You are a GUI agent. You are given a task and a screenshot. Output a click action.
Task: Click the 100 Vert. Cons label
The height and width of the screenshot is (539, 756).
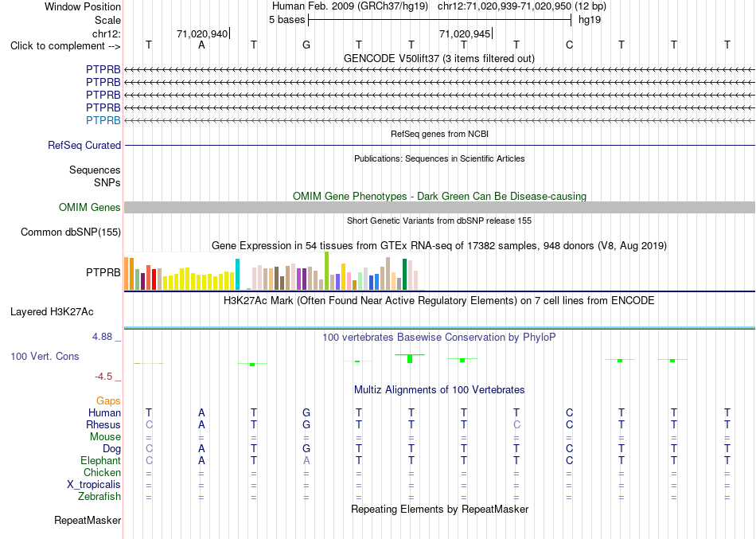tap(45, 356)
